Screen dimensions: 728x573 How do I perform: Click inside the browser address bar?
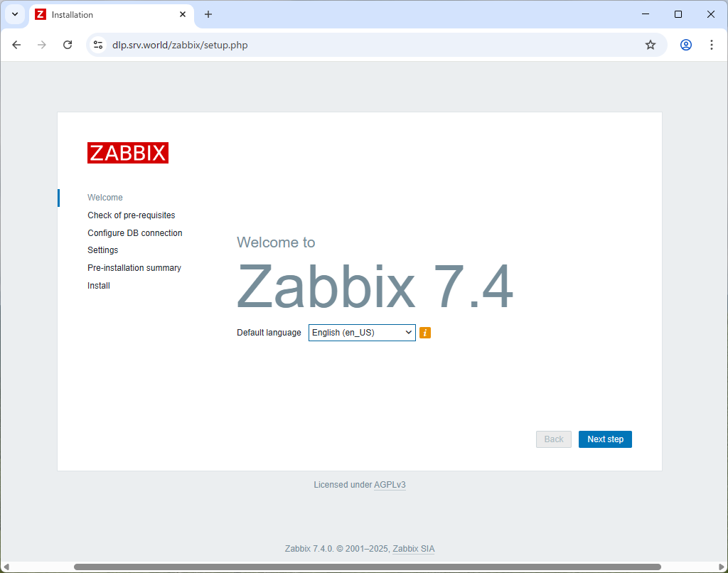[284, 44]
